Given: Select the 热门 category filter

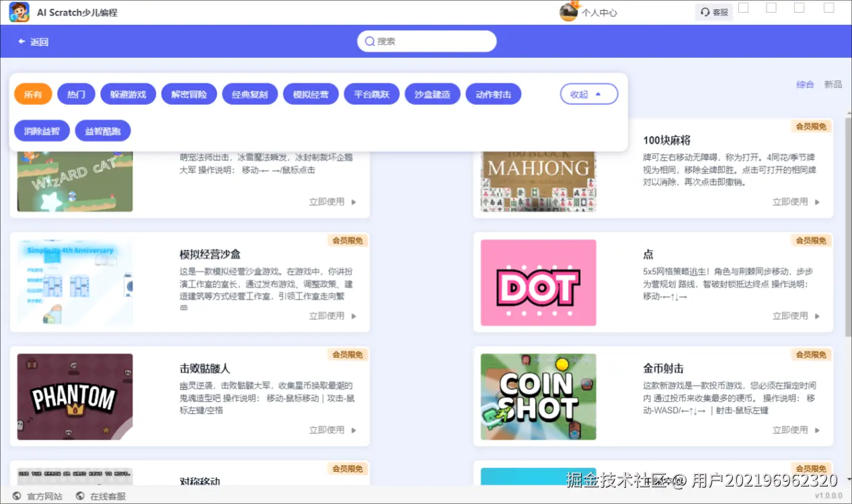Looking at the screenshot, I should click(x=77, y=94).
